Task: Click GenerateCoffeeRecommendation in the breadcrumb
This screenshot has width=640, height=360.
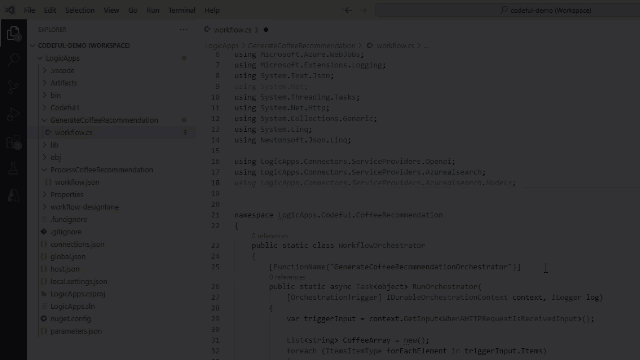Action: [301, 46]
